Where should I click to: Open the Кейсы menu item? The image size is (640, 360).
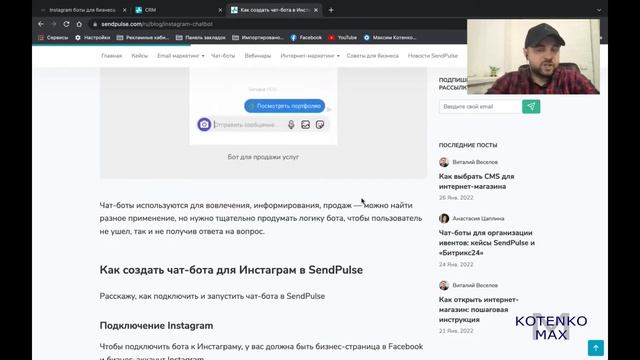(140, 56)
